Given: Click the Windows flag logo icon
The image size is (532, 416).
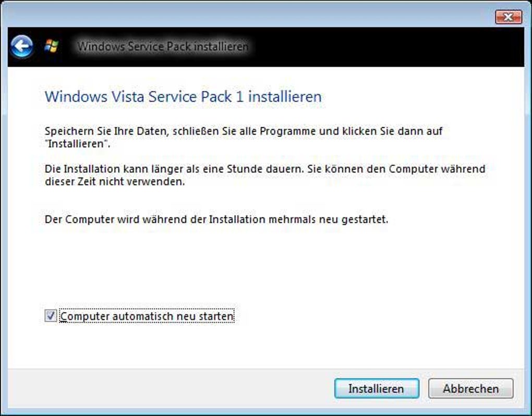Looking at the screenshot, I should click(x=51, y=46).
